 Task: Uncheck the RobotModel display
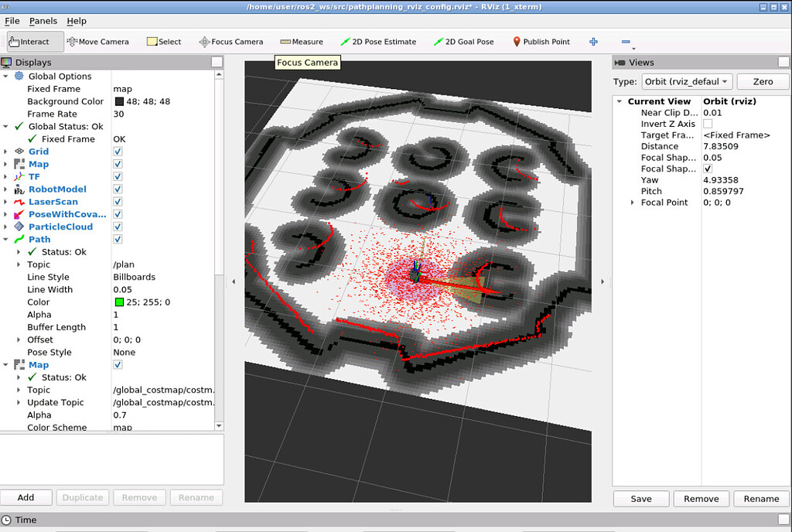(x=118, y=189)
